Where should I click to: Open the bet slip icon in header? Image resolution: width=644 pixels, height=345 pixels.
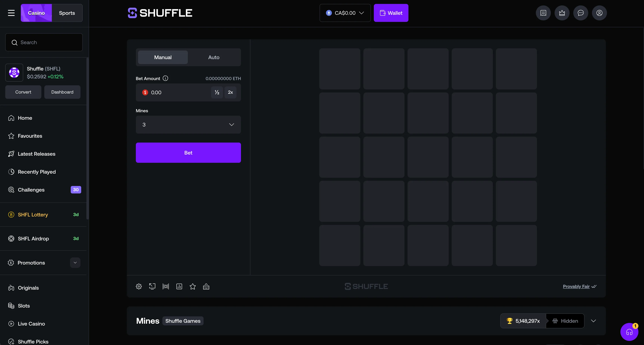[543, 13]
